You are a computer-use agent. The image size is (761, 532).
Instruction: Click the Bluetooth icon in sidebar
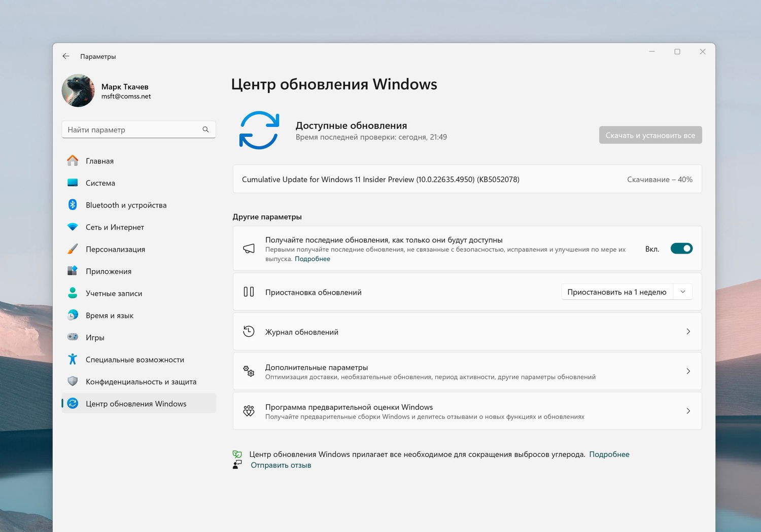[73, 204]
